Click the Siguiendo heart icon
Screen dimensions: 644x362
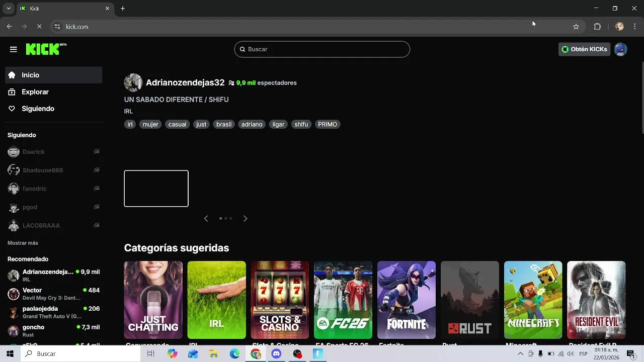12,109
